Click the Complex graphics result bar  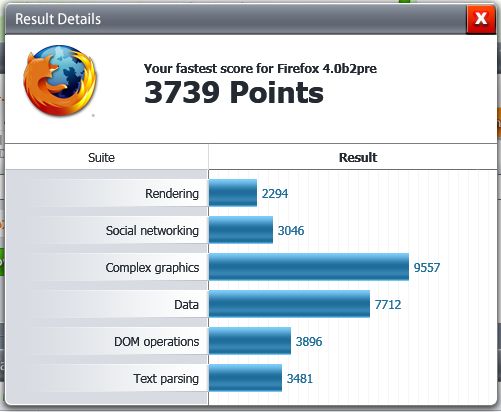click(x=309, y=267)
